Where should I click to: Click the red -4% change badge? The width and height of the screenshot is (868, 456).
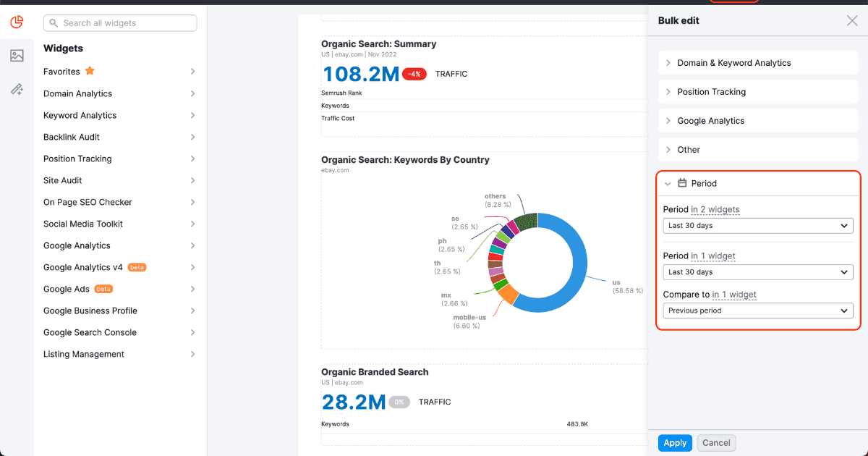click(414, 74)
